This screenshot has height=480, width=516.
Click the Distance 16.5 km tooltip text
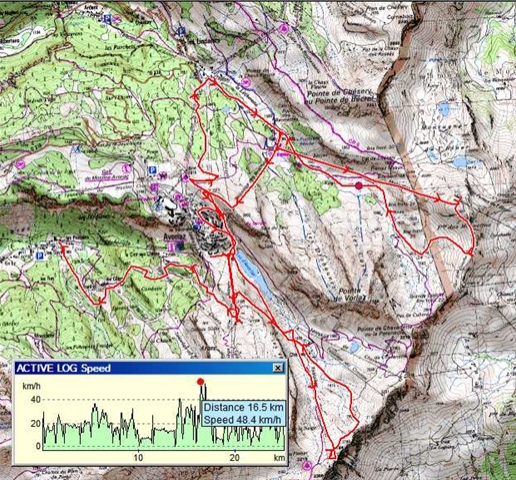(244, 407)
